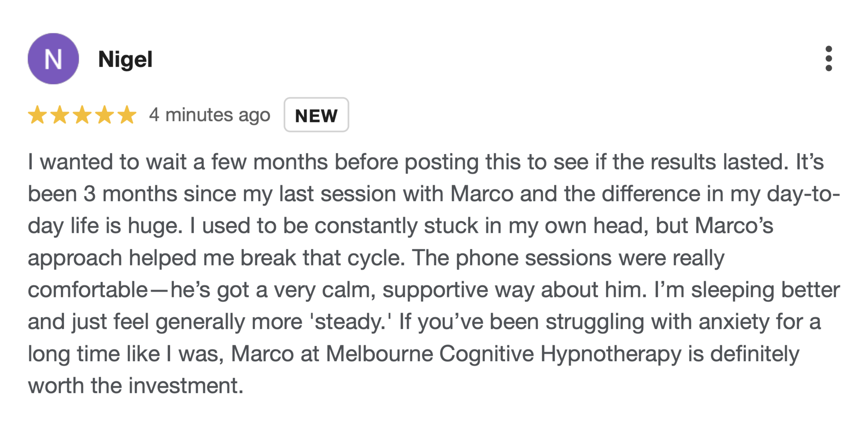The width and height of the screenshot is (868, 432).
Task: Click "worth the investment." closing line
Action: (x=136, y=386)
